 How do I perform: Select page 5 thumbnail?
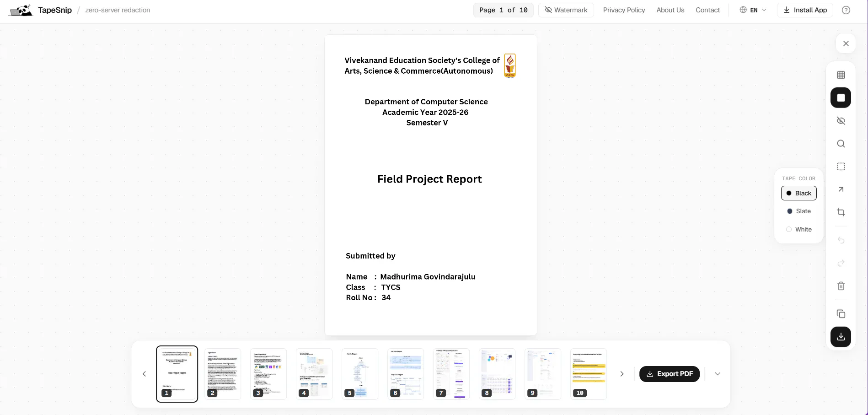pos(360,374)
